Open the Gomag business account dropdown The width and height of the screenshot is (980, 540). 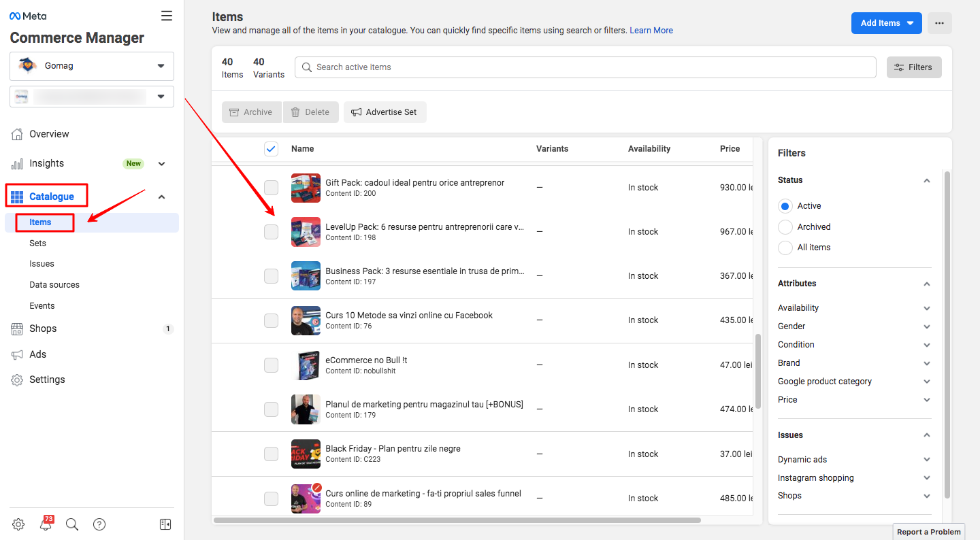point(92,66)
